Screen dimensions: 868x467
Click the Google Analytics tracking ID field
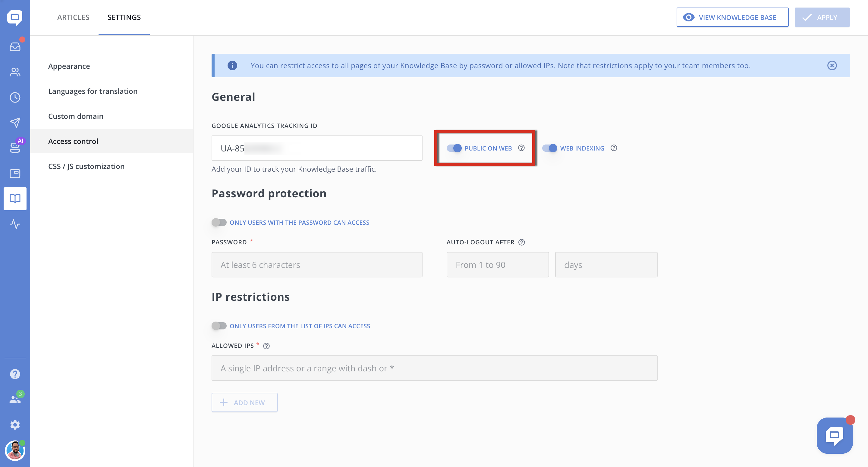click(317, 148)
